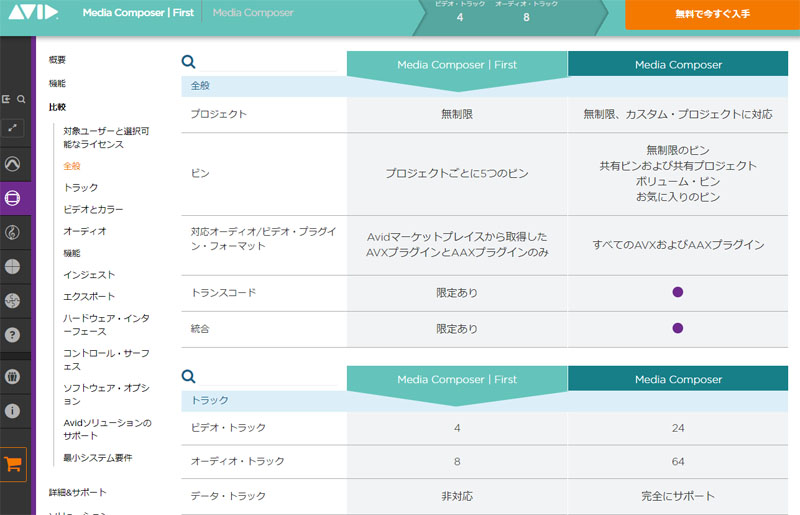The height and width of the screenshot is (515, 800).
Task: Open the orange shopping cart
Action: 13,464
